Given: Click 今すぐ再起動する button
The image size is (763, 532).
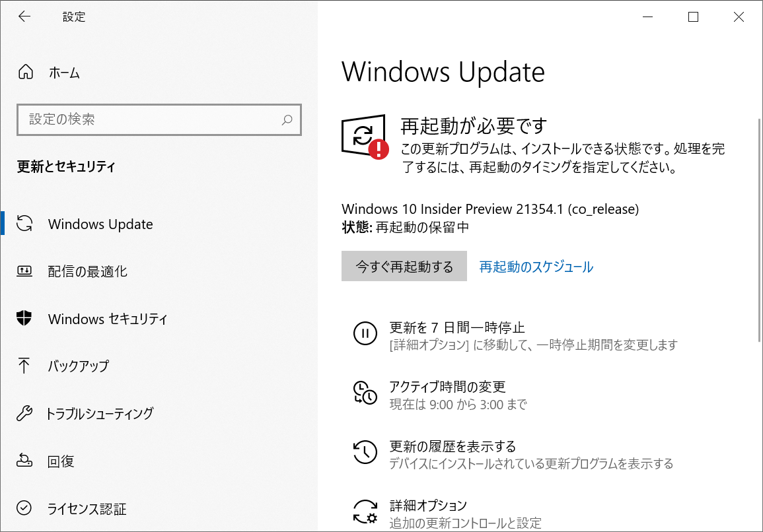Looking at the screenshot, I should (404, 266).
